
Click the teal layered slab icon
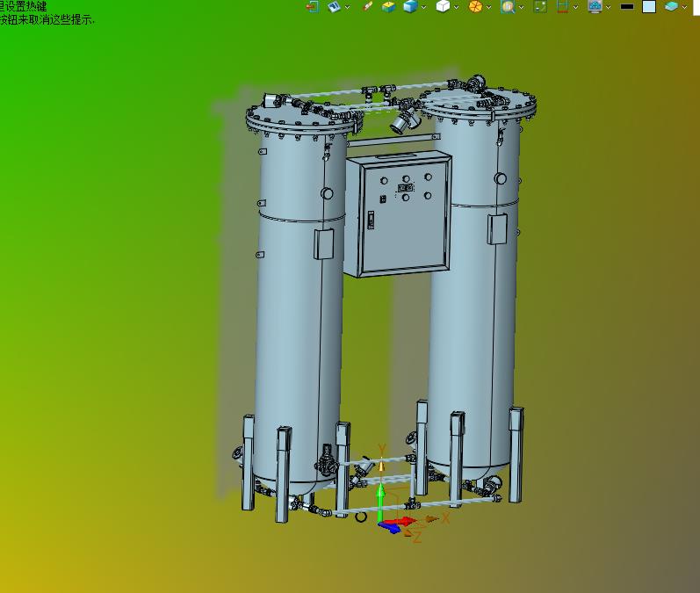[x=671, y=6]
